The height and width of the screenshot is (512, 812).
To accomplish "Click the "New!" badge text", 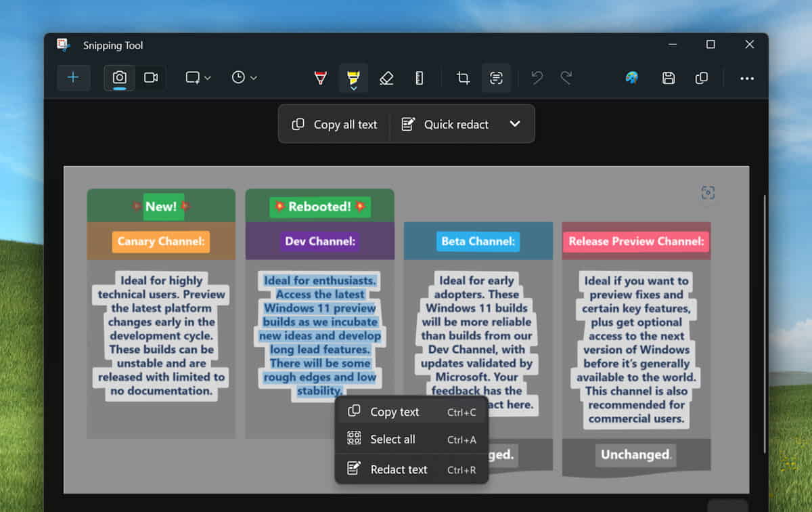I will 161,207.
